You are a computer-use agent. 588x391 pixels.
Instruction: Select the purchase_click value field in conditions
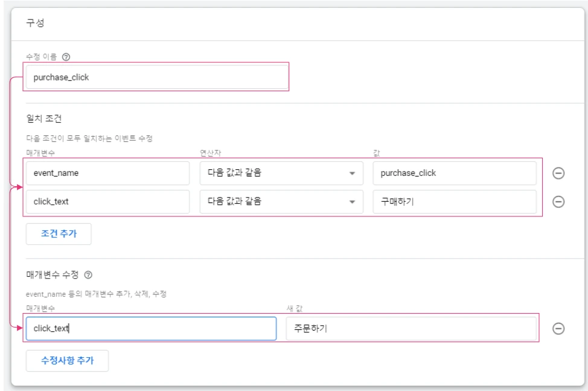[454, 173]
